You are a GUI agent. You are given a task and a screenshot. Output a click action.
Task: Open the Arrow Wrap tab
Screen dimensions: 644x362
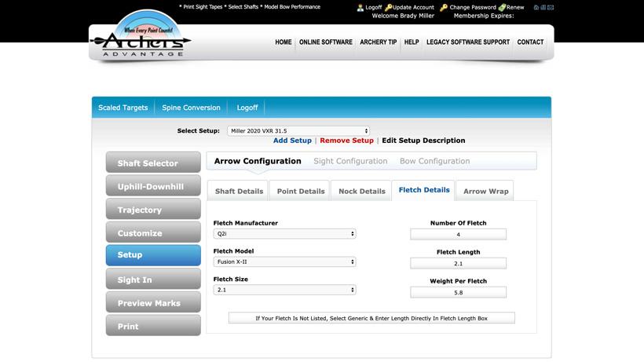point(485,191)
